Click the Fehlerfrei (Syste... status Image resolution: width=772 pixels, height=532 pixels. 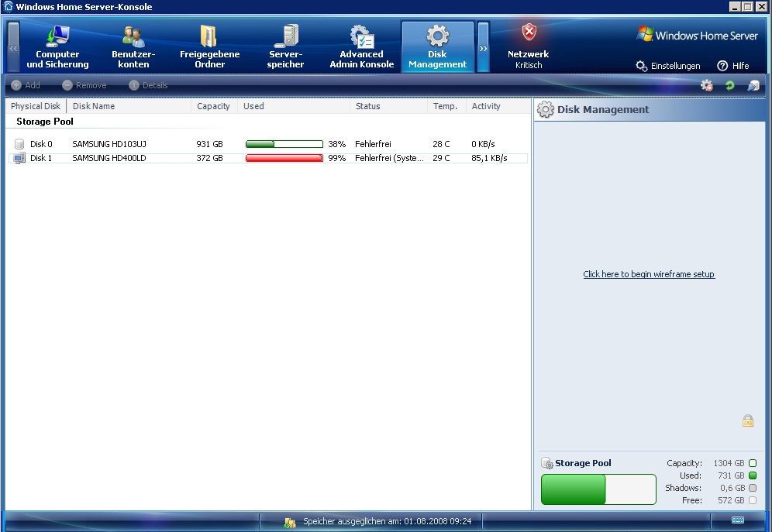[389, 158]
